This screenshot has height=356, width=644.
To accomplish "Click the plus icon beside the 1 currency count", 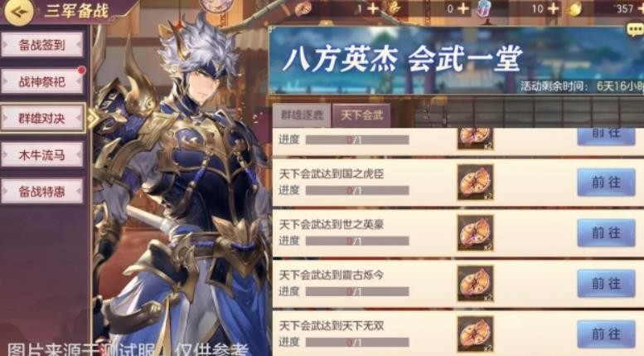I will coord(373,8).
